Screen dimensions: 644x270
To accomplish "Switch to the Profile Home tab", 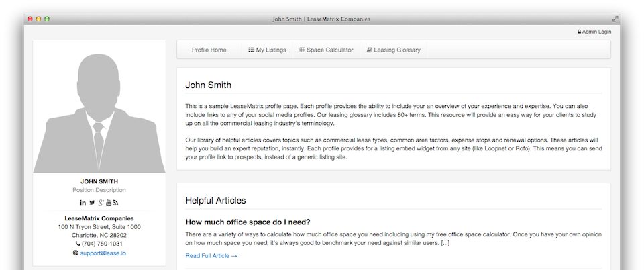I will (209, 50).
